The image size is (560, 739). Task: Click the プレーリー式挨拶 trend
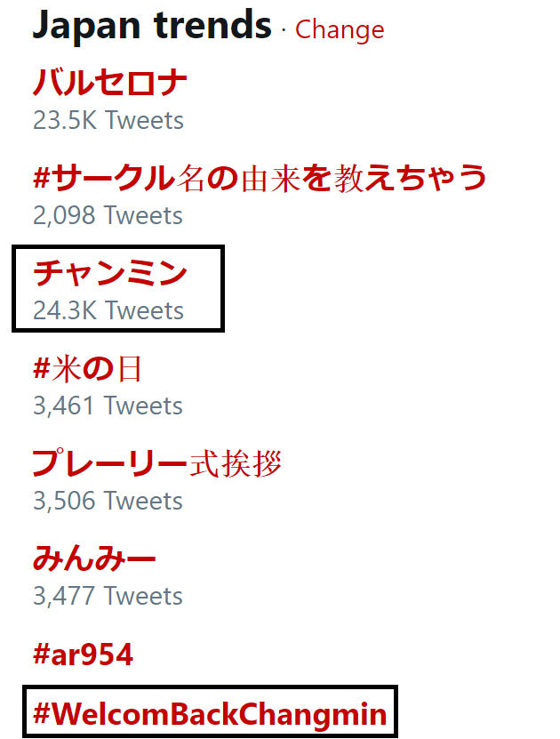157,463
